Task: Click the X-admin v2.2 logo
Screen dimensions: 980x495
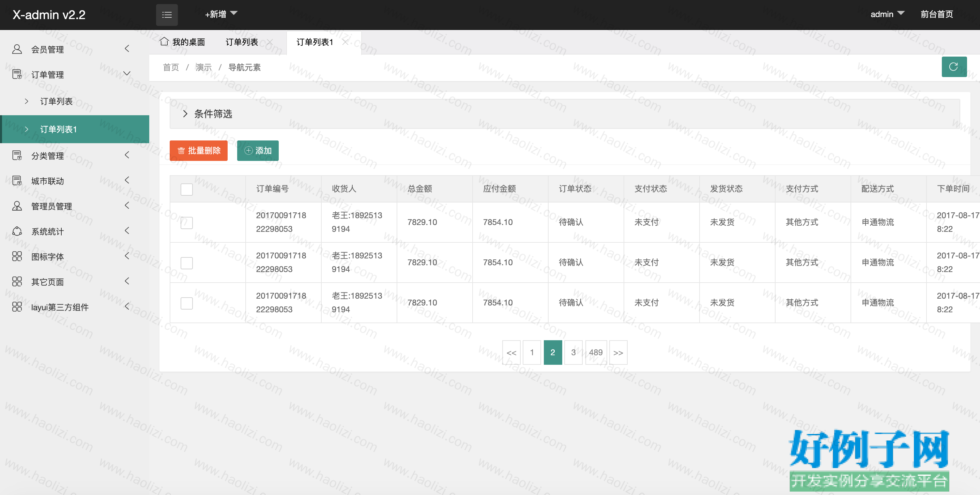Action: pos(49,15)
